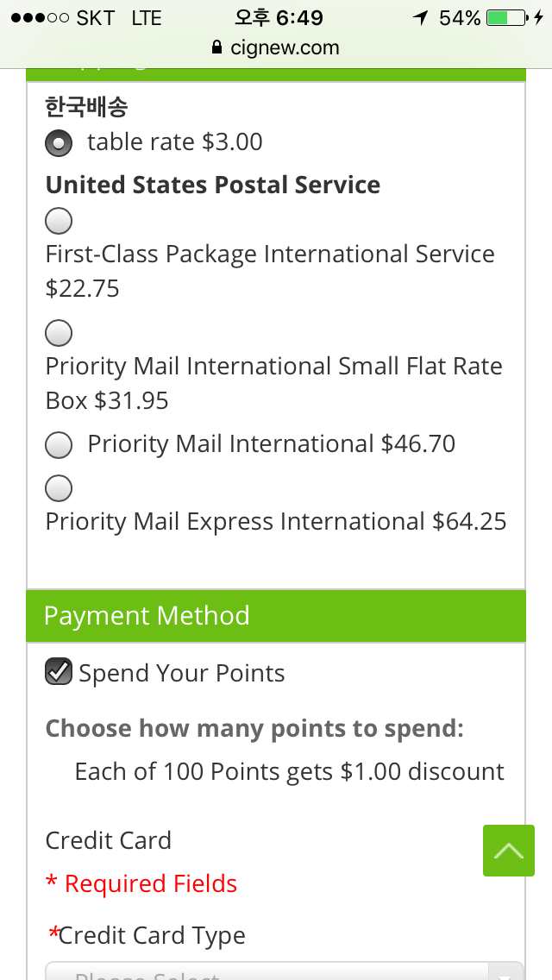
Task: Tap the location arrow icon in status bar
Action: pos(421,18)
